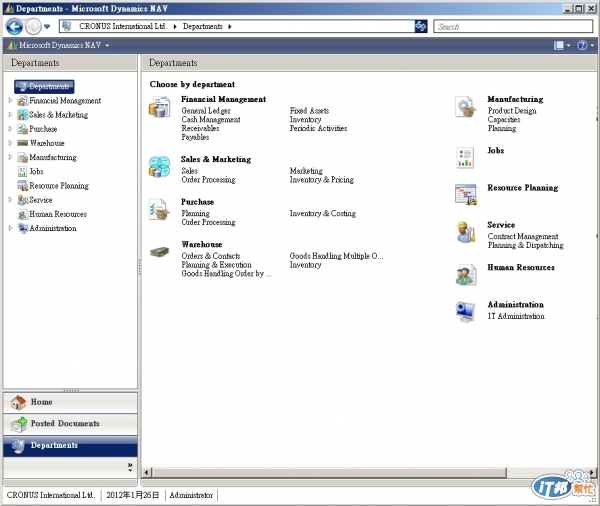Expand Administration tree node
Screen dimensions: 600x506
pyautogui.click(x=10, y=228)
